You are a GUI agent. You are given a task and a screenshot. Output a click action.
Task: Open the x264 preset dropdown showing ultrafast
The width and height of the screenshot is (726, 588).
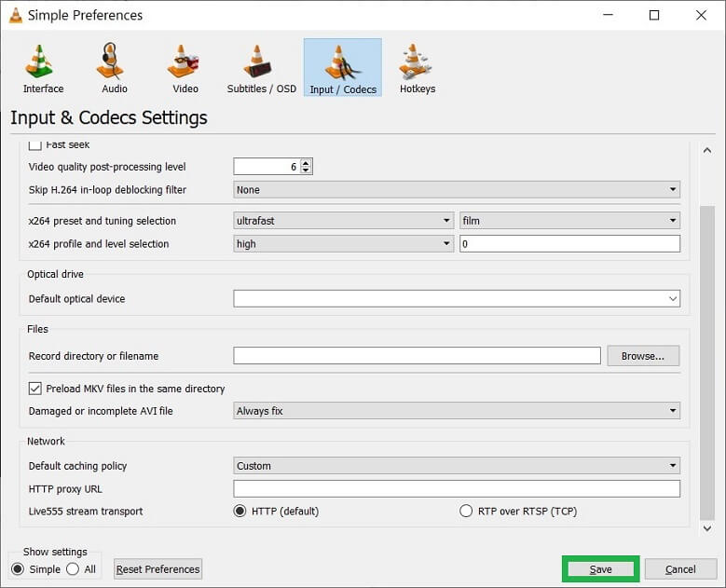click(x=343, y=221)
